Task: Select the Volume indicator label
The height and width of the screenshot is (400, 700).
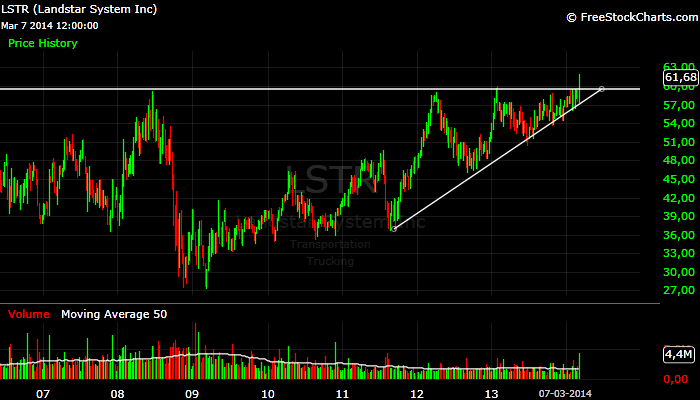Action: (29, 314)
